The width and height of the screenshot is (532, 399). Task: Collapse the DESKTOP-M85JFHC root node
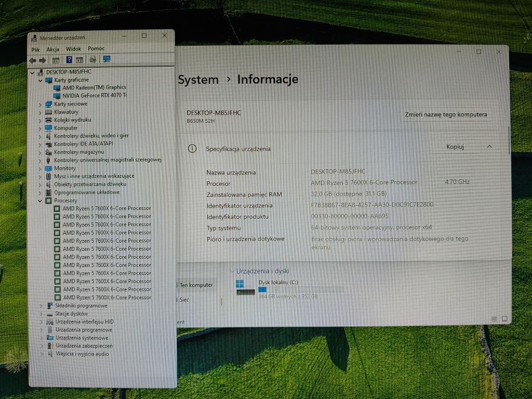(33, 72)
